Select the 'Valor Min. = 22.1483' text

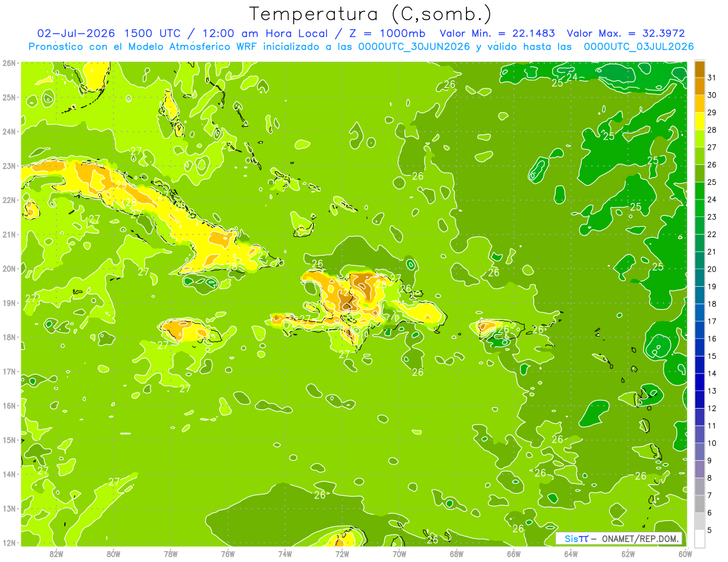[497, 33]
